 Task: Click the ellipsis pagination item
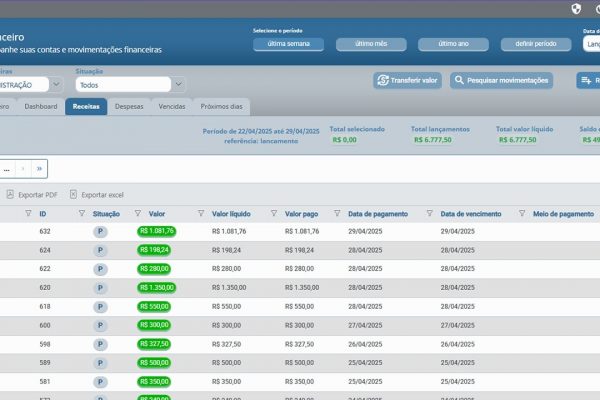[7, 169]
